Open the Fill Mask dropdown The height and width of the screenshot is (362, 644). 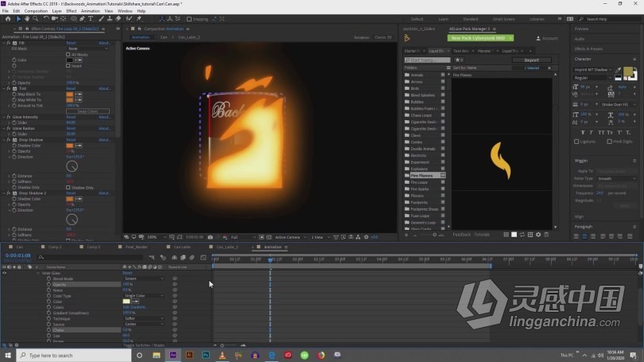coord(88,49)
